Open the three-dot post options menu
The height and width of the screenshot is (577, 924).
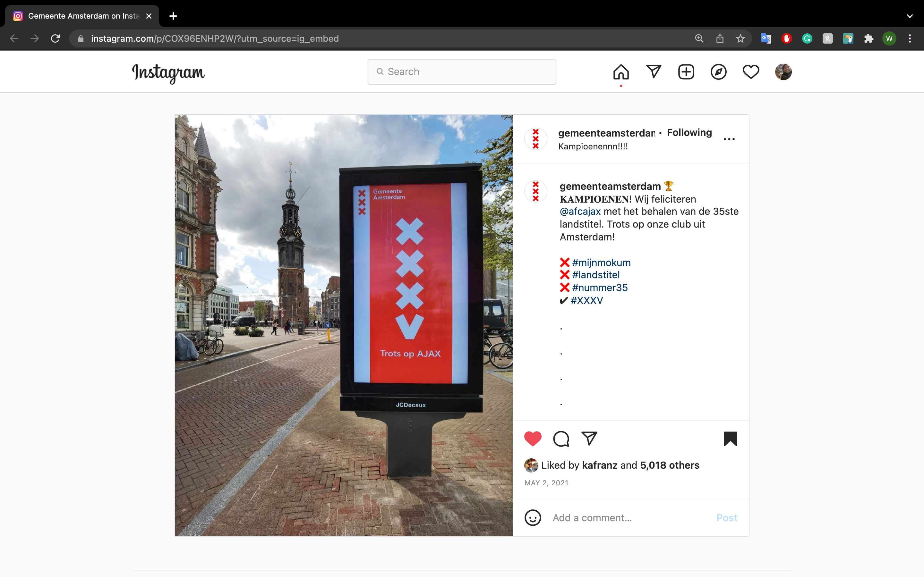click(x=729, y=139)
